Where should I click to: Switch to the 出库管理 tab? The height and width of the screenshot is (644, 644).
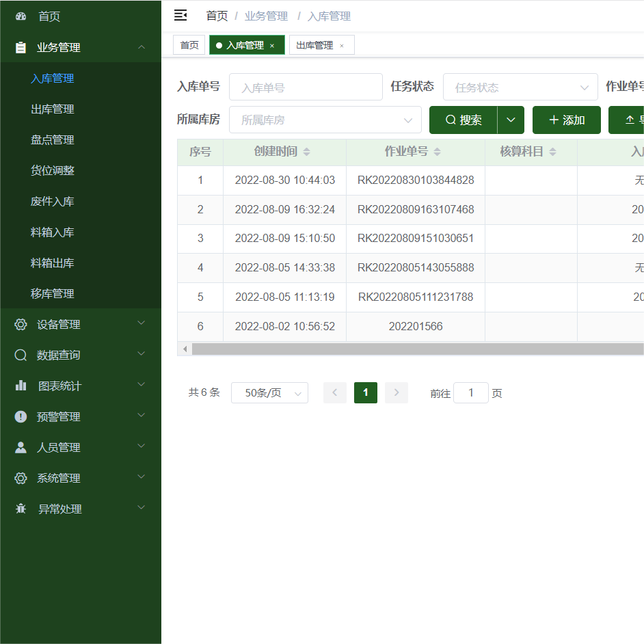click(x=314, y=46)
